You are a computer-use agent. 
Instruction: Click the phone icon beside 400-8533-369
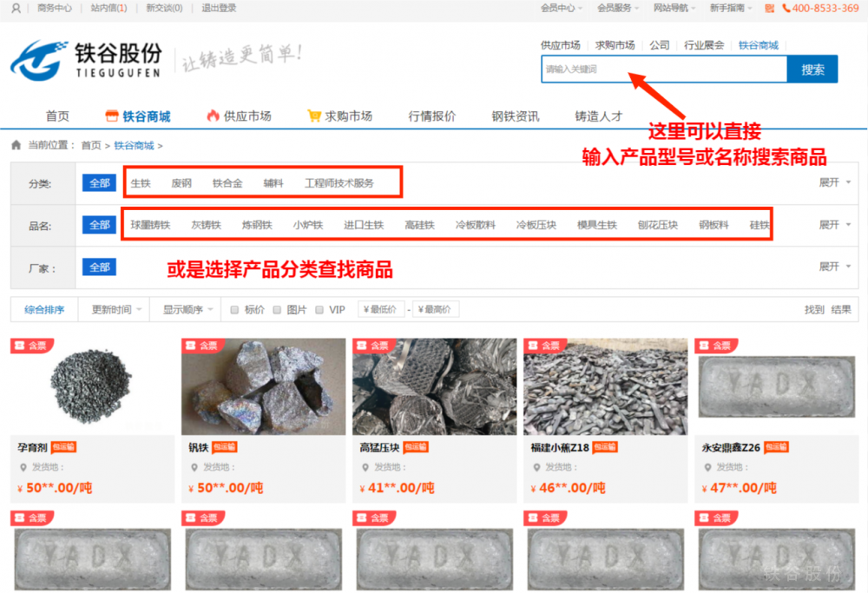(x=786, y=9)
